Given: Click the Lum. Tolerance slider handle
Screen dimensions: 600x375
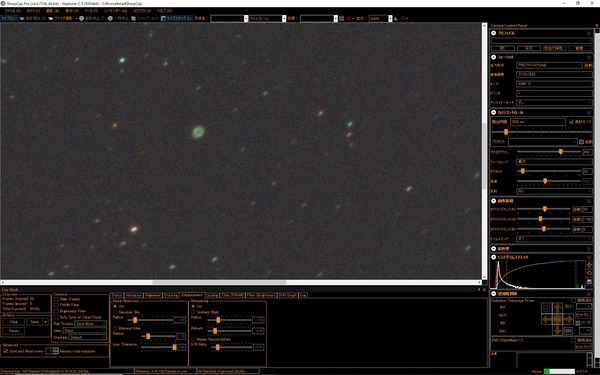Looking at the screenshot, I should coord(174,347).
